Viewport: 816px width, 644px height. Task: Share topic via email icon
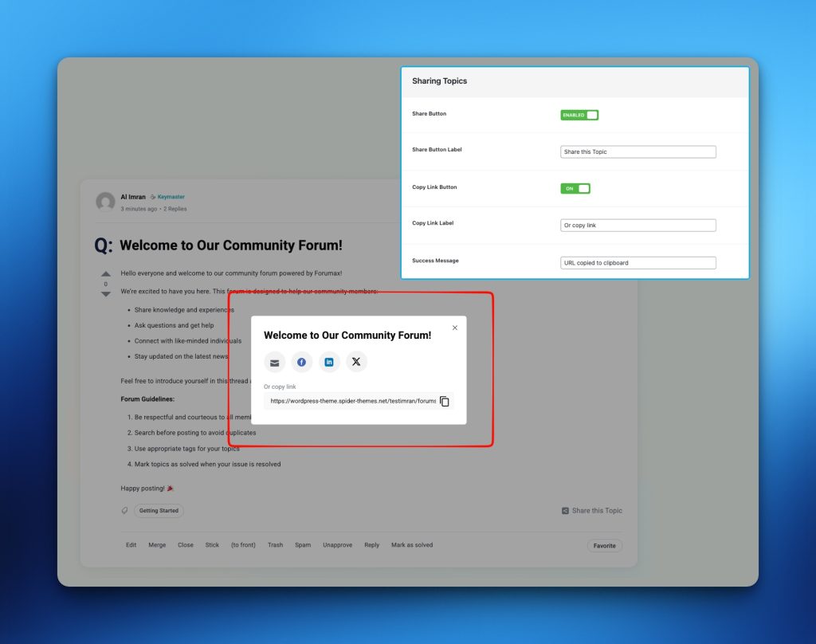[x=274, y=362]
